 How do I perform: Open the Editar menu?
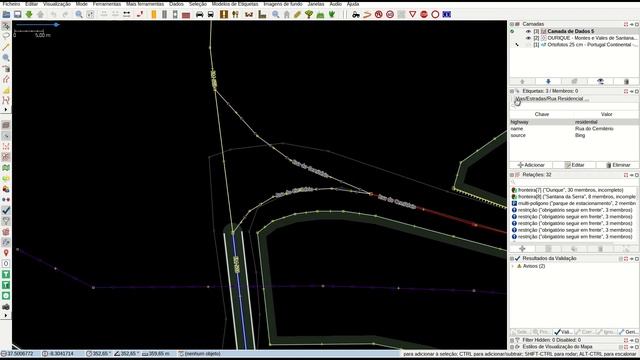31,4
